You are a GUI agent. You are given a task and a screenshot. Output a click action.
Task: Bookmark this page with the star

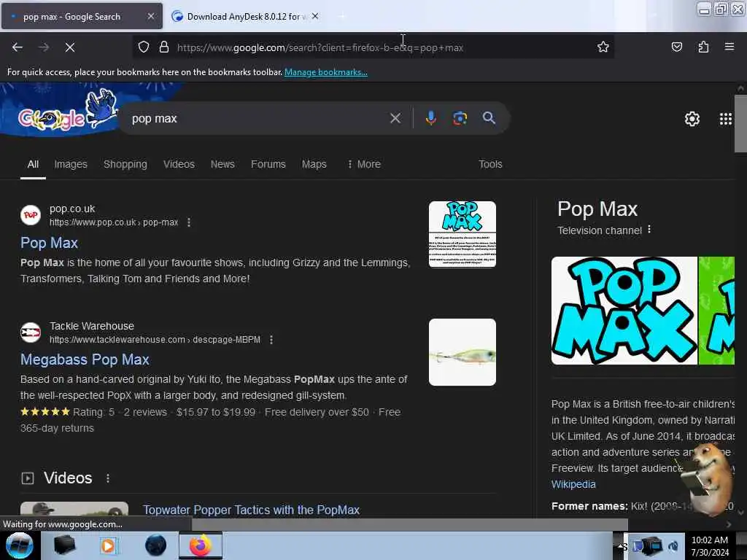(x=603, y=47)
